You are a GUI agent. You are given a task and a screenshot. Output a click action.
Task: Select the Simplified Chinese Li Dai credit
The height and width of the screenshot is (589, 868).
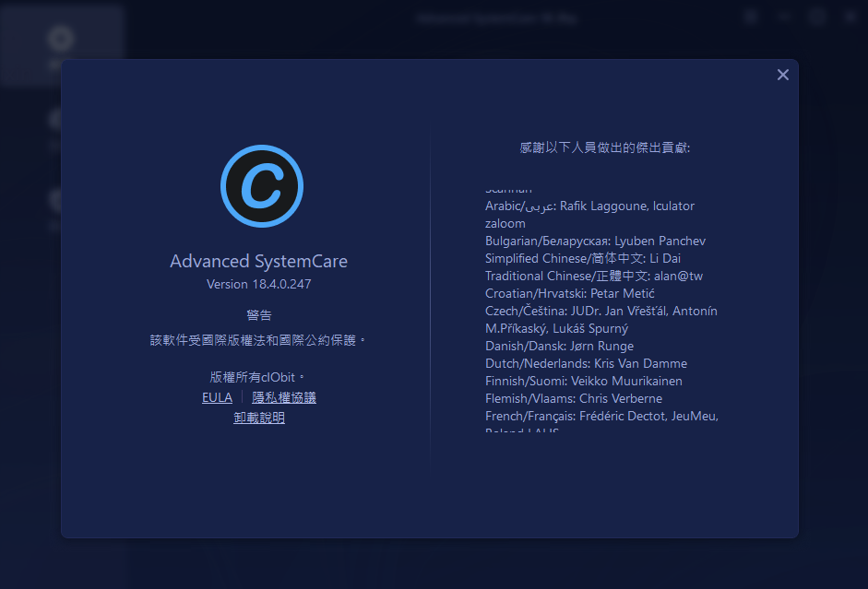point(582,258)
